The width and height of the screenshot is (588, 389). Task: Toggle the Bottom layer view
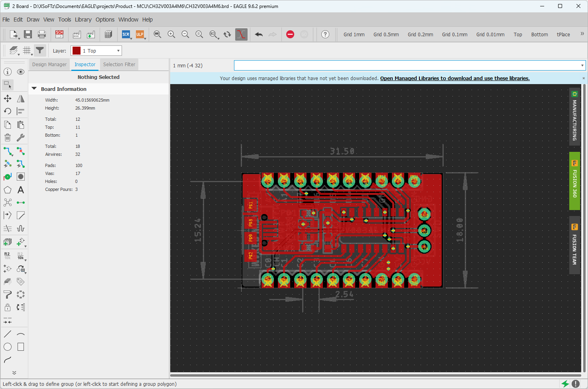click(539, 34)
